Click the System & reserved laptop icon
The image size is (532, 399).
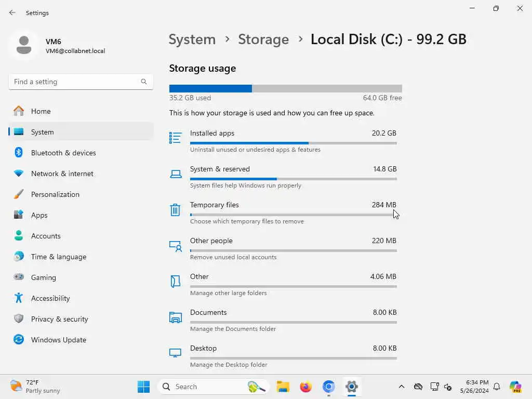(x=176, y=174)
